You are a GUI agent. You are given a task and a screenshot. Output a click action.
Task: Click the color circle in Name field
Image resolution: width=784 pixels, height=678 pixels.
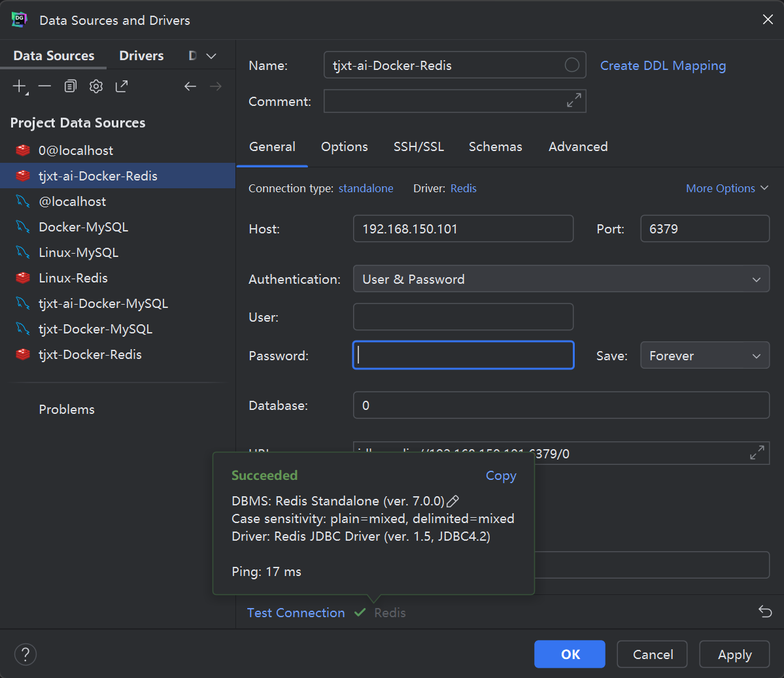coord(571,65)
